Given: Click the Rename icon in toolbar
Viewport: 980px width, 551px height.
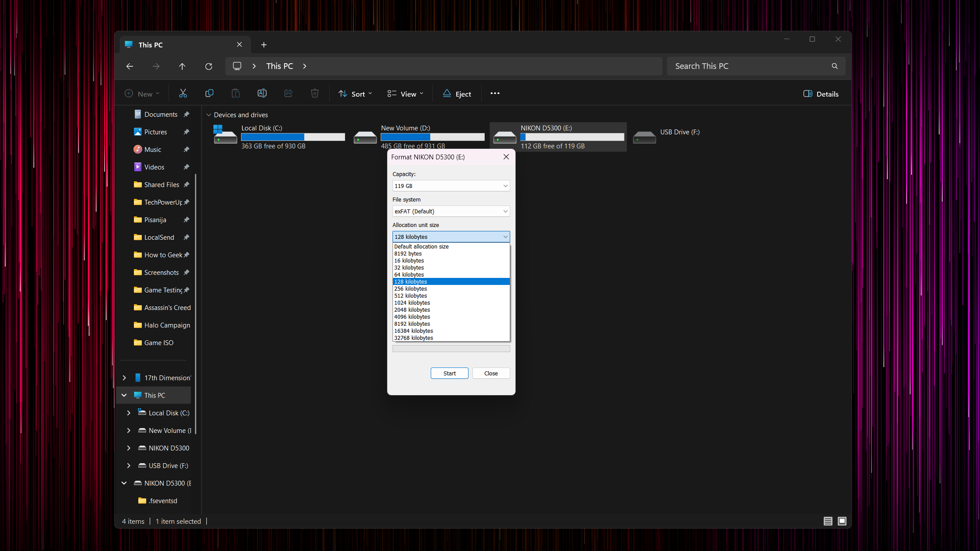Looking at the screenshot, I should click(262, 94).
